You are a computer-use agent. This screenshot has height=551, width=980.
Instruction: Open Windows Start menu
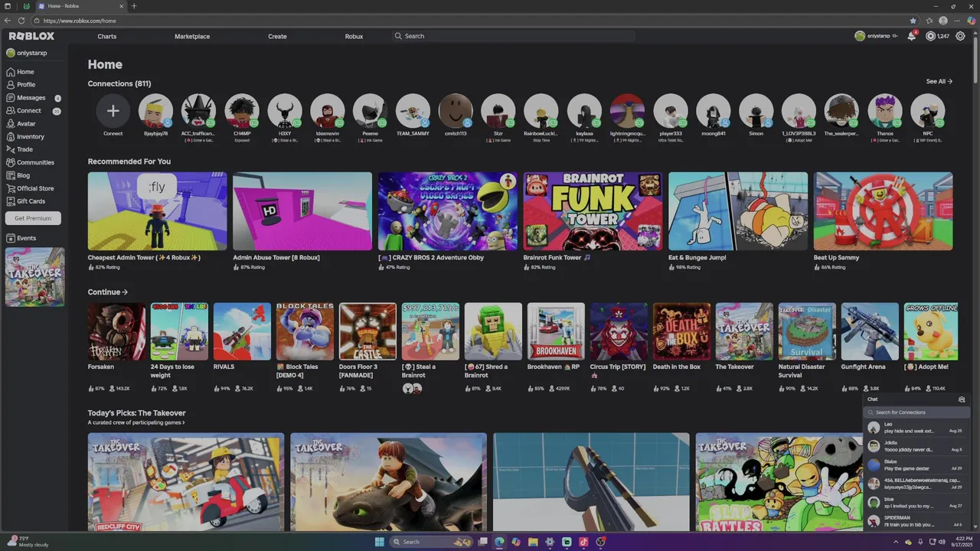[379, 542]
